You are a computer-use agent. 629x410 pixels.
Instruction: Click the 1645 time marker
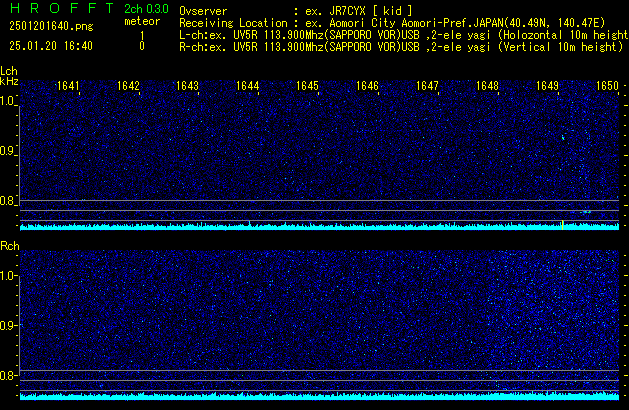[x=307, y=86]
